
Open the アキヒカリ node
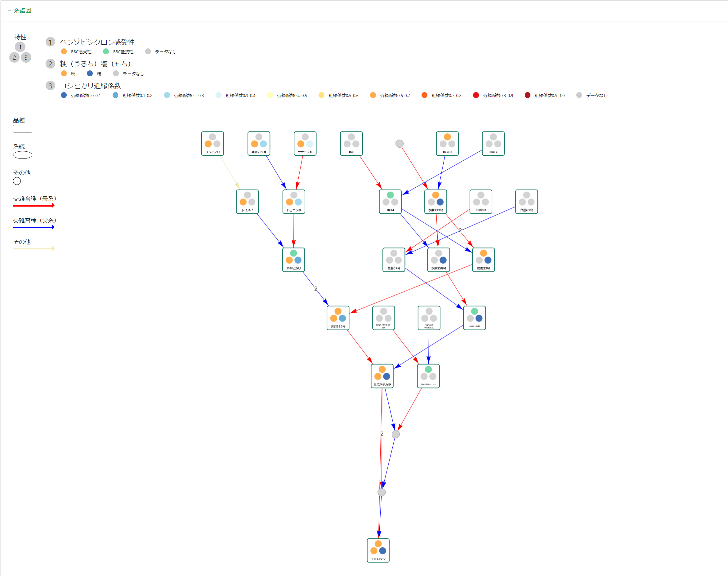pos(293,260)
